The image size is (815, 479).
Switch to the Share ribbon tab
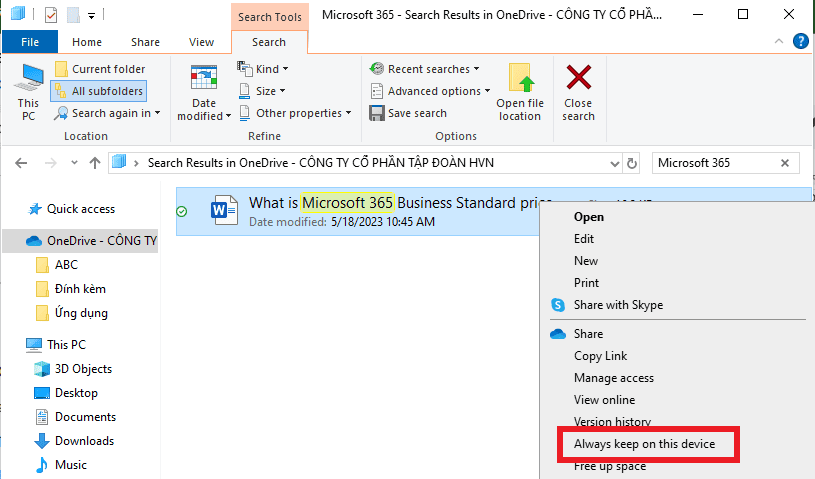tap(145, 42)
